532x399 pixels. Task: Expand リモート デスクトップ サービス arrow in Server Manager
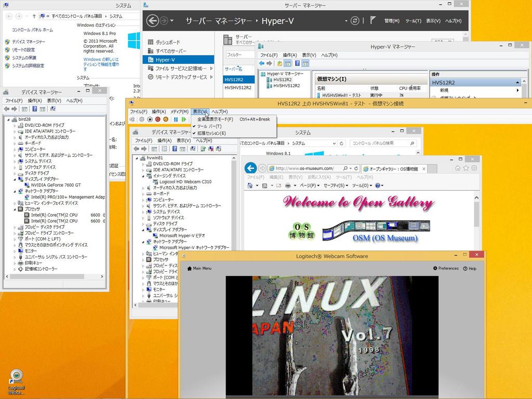click(x=211, y=77)
